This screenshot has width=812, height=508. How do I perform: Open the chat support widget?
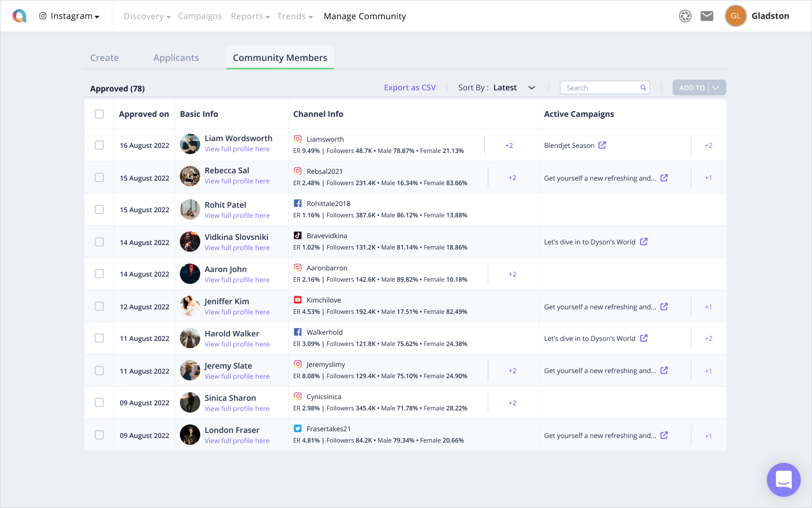783,480
